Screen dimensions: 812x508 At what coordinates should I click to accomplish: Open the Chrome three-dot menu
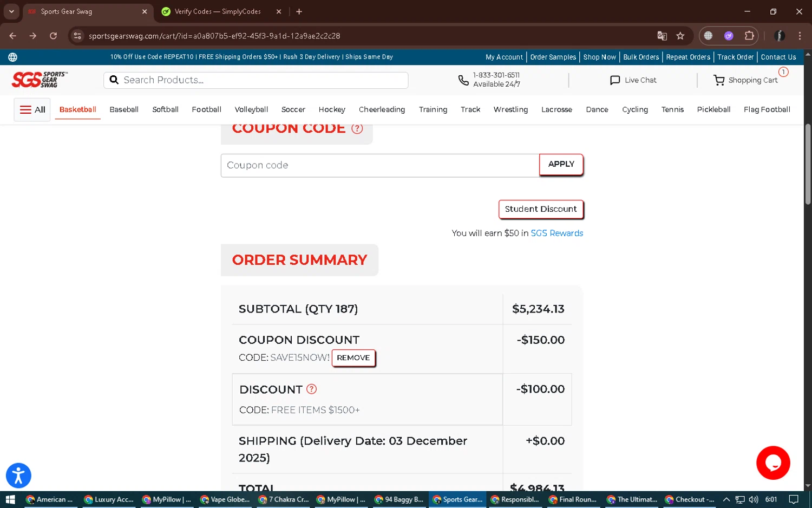pyautogui.click(x=800, y=36)
